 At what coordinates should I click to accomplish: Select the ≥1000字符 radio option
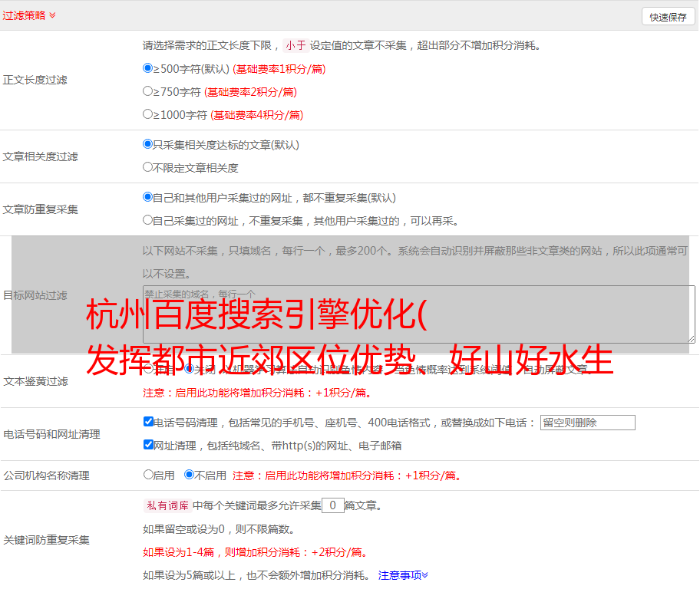(147, 114)
